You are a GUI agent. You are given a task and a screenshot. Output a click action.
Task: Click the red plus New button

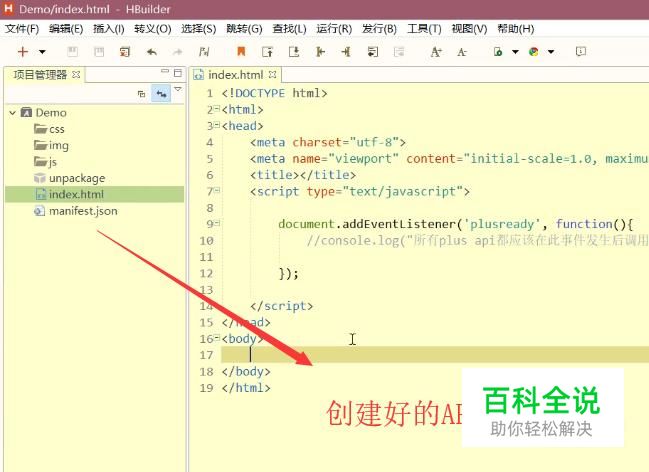coord(23,52)
